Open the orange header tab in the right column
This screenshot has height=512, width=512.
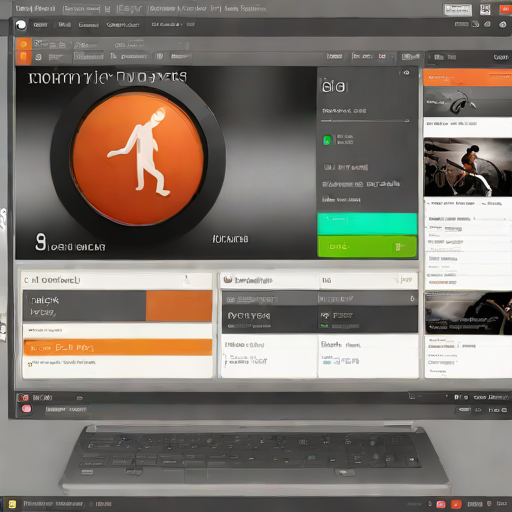pos(467,77)
